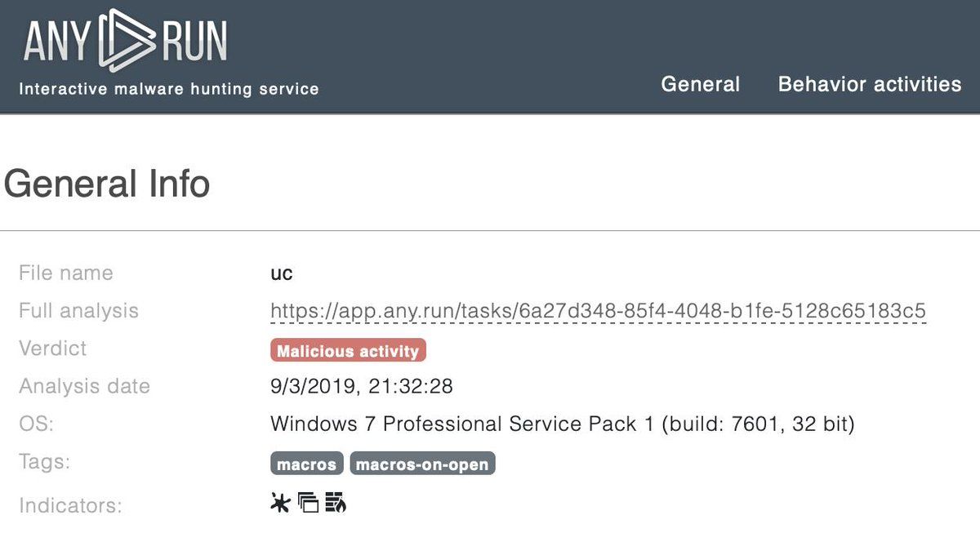Select the macros tag
Viewport: 980px width, 533px height.
(306, 464)
